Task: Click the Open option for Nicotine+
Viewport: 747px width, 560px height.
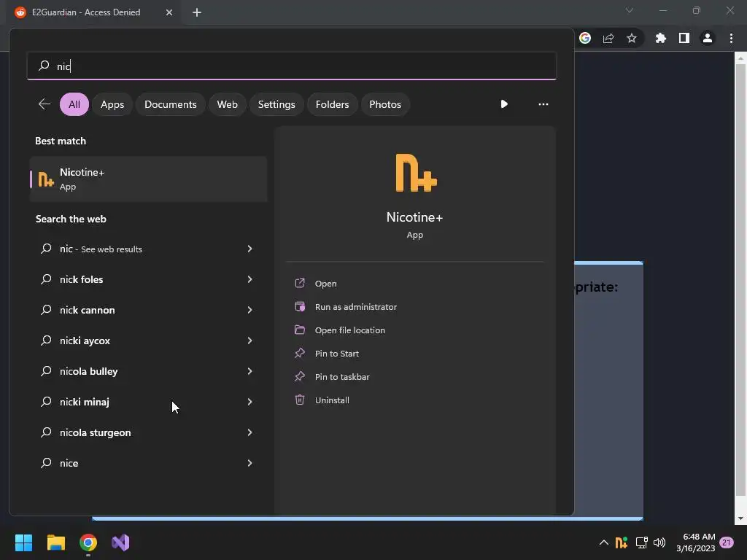Action: tap(325, 284)
